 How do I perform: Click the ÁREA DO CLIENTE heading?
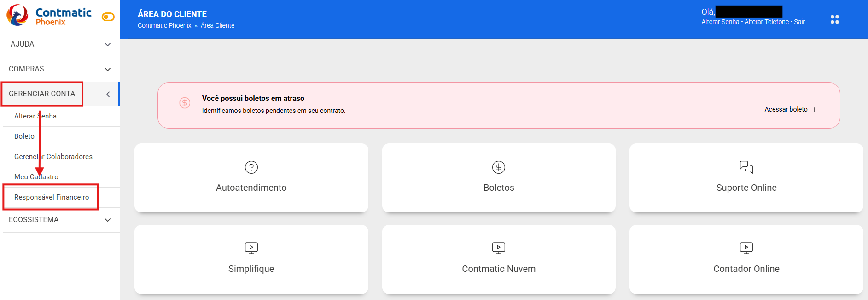tap(172, 14)
